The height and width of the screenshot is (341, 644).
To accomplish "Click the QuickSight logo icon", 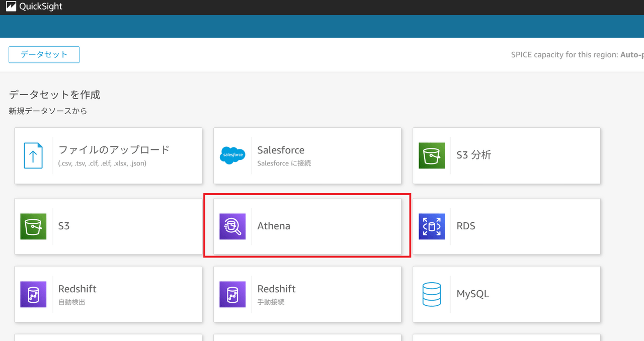I will tap(11, 7).
